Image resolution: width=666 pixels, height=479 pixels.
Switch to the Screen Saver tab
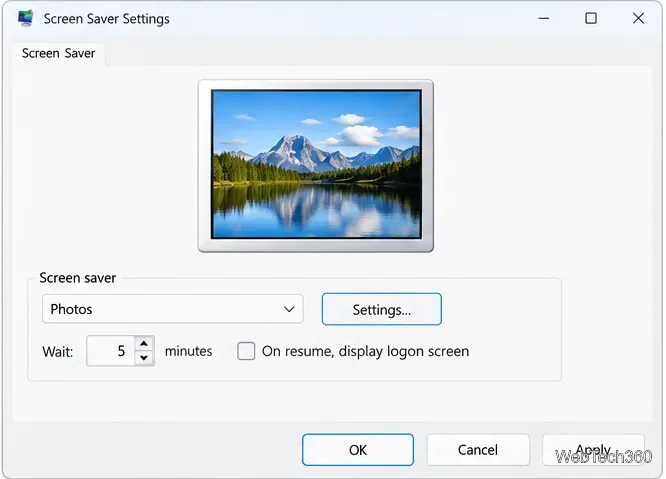pyautogui.click(x=59, y=54)
